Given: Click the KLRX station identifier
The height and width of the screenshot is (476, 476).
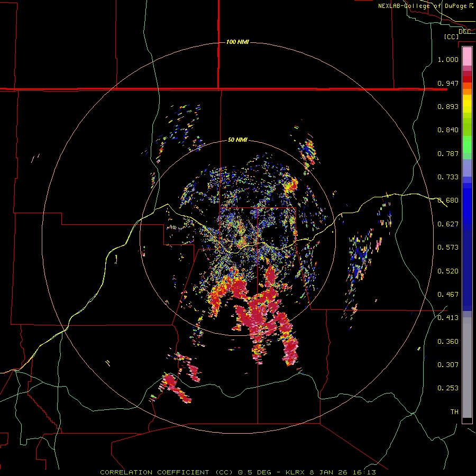Looking at the screenshot, I should coord(296,472).
